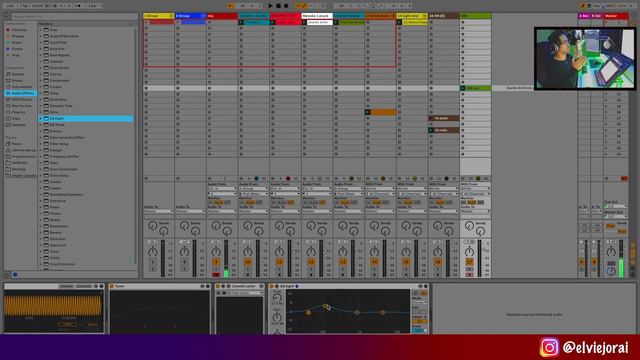Toggle track 14 activator button
The height and width of the screenshot is (360, 640).
(x=374, y=262)
